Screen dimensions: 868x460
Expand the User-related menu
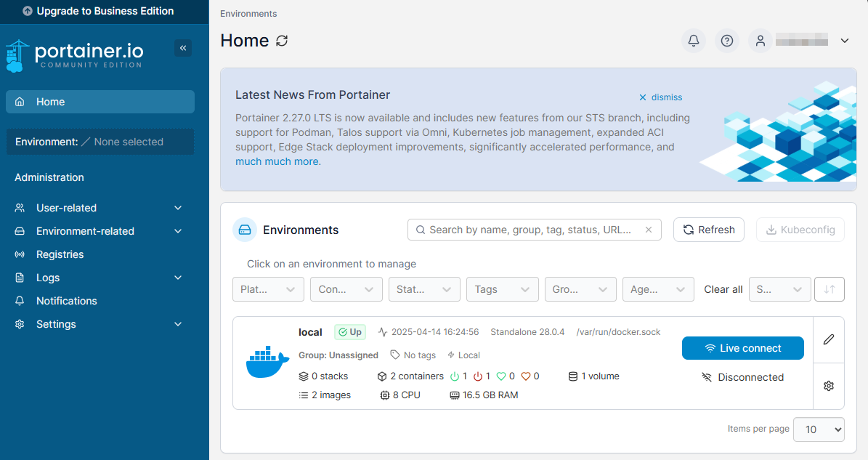(99, 208)
